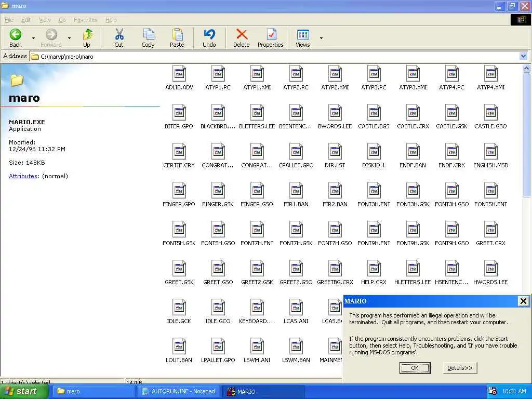Select the ATYP4.XMI file

490,78
